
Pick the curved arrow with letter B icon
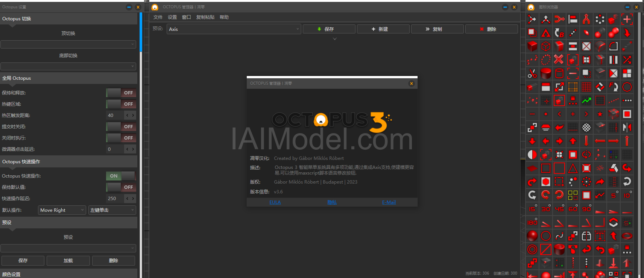tap(559, 33)
